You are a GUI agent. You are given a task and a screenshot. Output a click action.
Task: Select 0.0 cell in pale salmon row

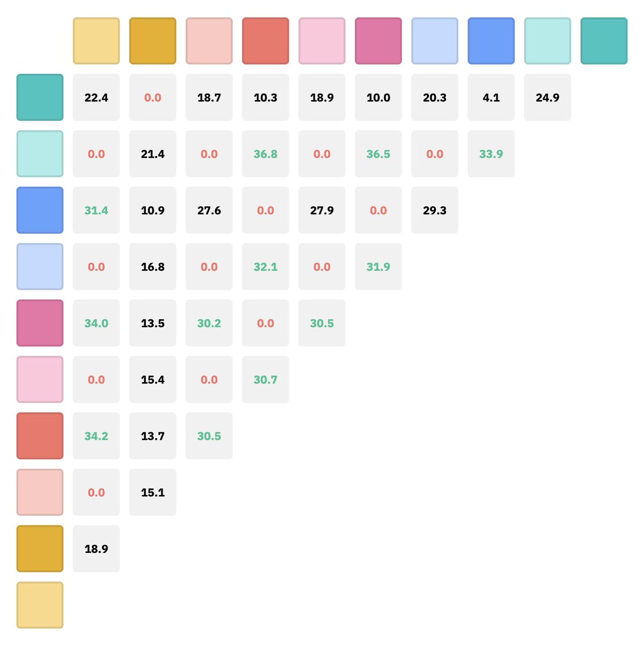96,493
